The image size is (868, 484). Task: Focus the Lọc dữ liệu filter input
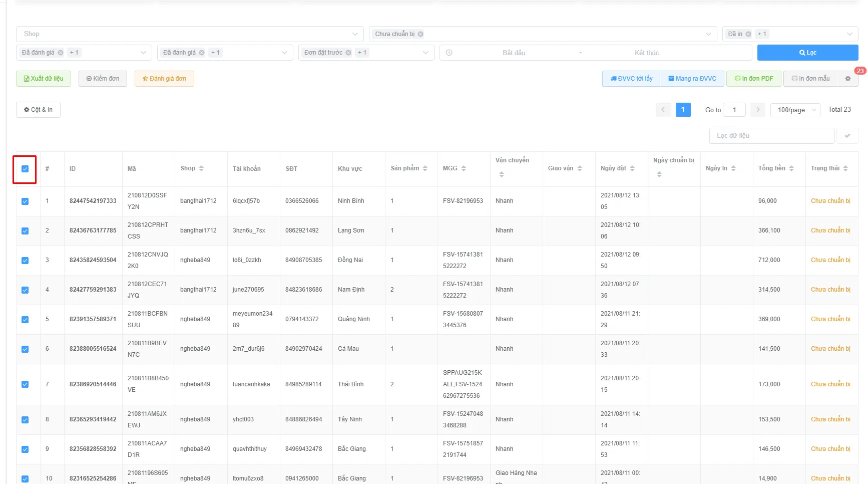click(771, 136)
